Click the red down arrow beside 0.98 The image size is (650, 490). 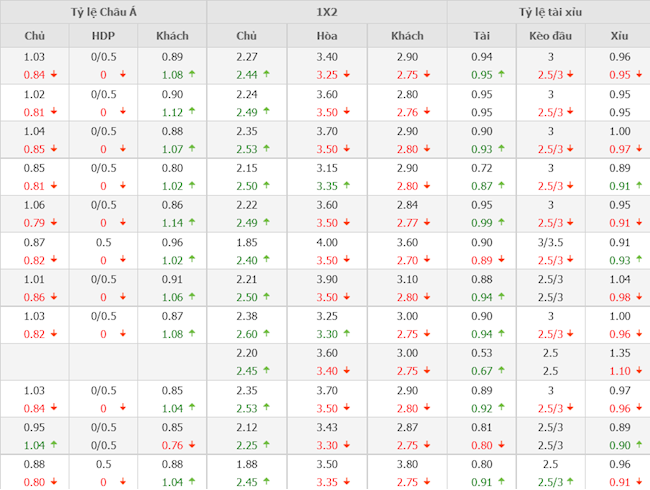tap(638, 297)
